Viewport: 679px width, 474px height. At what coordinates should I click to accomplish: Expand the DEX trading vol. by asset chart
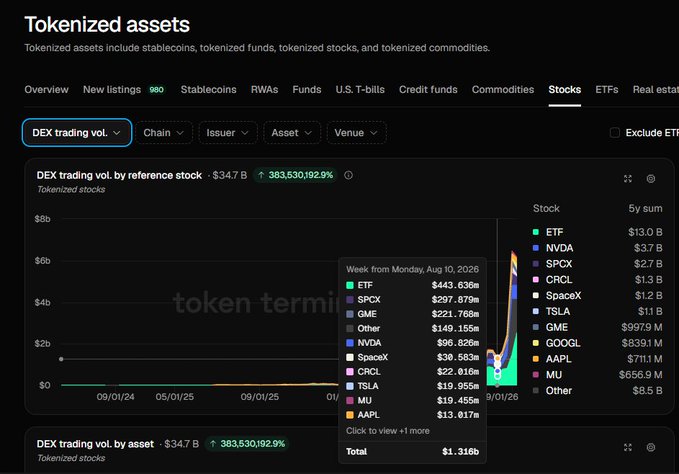click(627, 448)
